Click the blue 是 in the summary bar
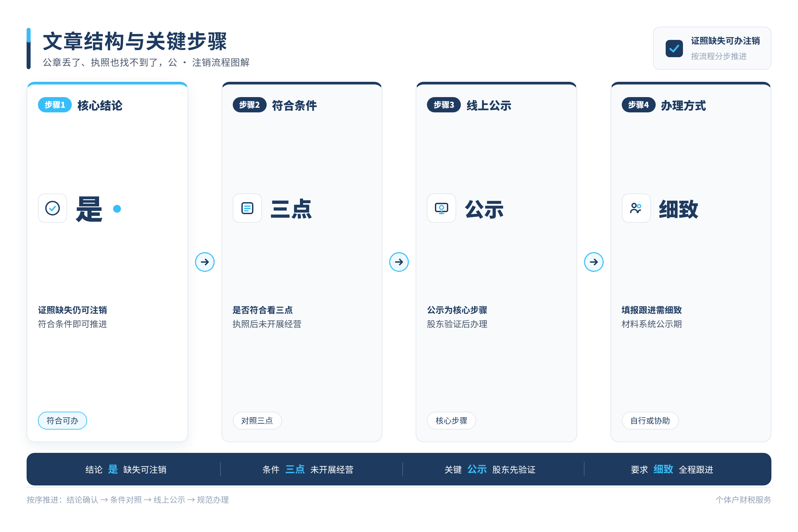The height and width of the screenshot is (532, 798). pyautogui.click(x=113, y=469)
